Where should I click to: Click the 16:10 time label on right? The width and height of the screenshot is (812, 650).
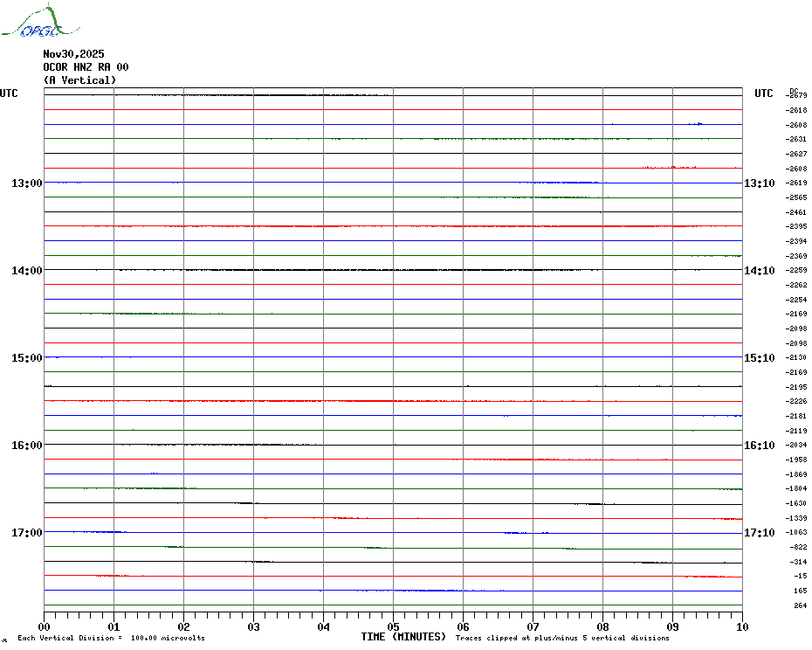(759, 446)
